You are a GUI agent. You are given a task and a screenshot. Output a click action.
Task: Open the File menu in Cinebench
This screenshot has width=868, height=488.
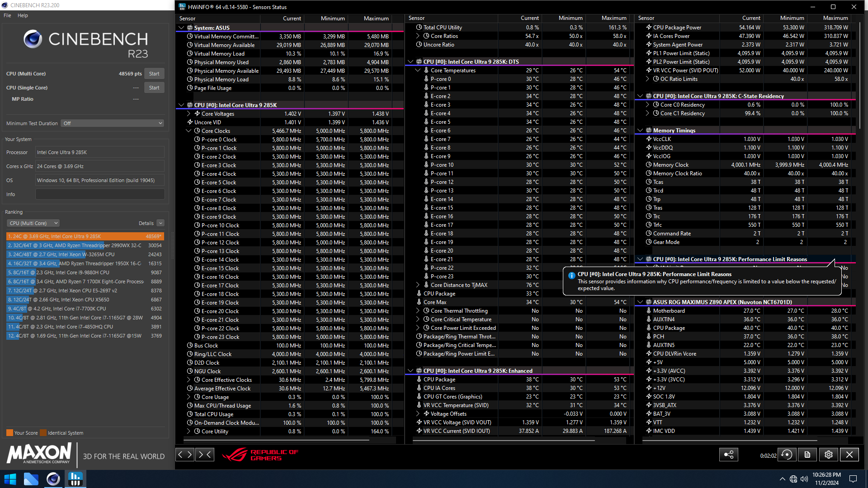point(7,15)
